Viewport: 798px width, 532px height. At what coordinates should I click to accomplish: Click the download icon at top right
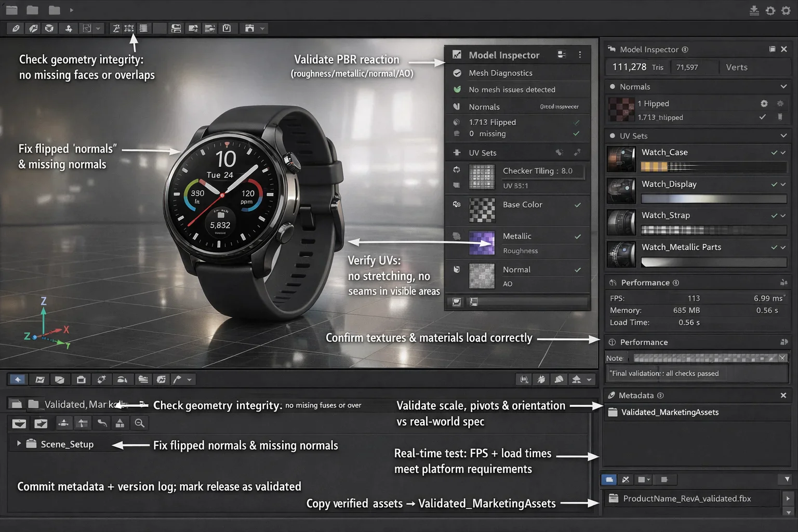click(754, 10)
